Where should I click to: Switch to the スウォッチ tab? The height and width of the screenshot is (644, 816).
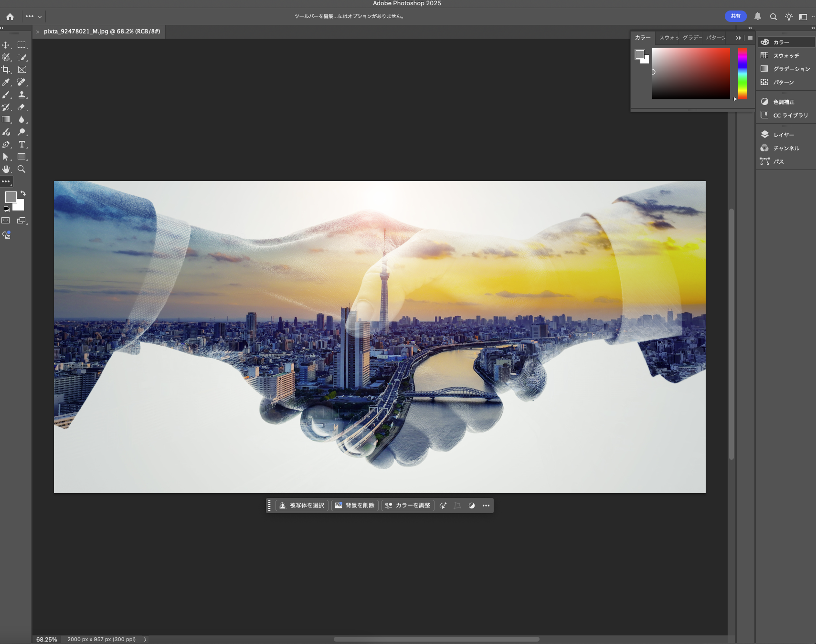click(668, 38)
